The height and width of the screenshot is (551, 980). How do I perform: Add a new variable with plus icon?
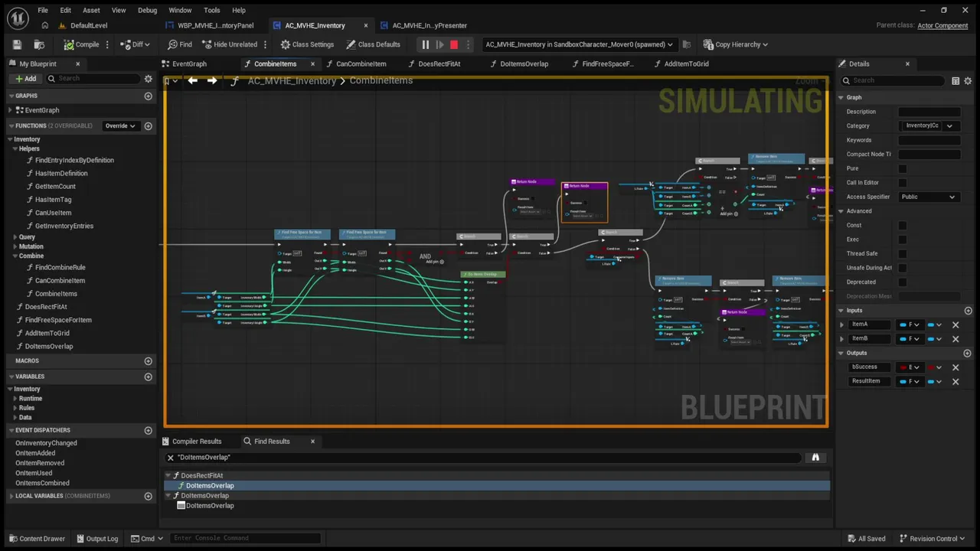click(x=149, y=376)
